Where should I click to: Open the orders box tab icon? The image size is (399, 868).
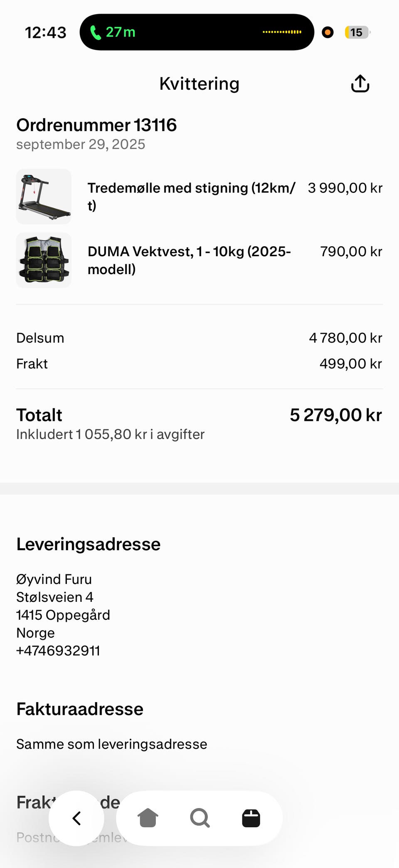point(251,818)
